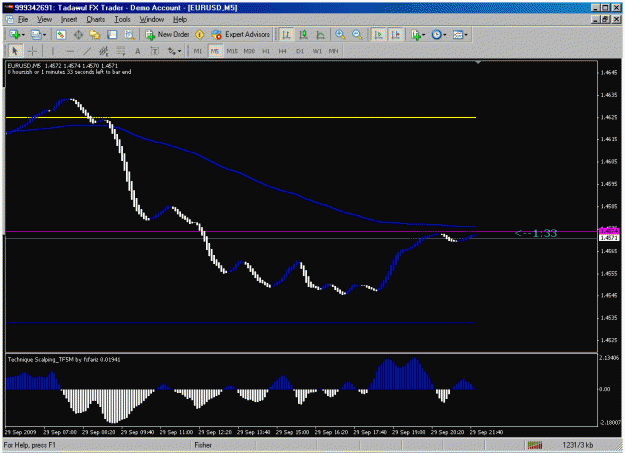
Task: Select the Equidistant Channel tool
Action: click(x=104, y=51)
